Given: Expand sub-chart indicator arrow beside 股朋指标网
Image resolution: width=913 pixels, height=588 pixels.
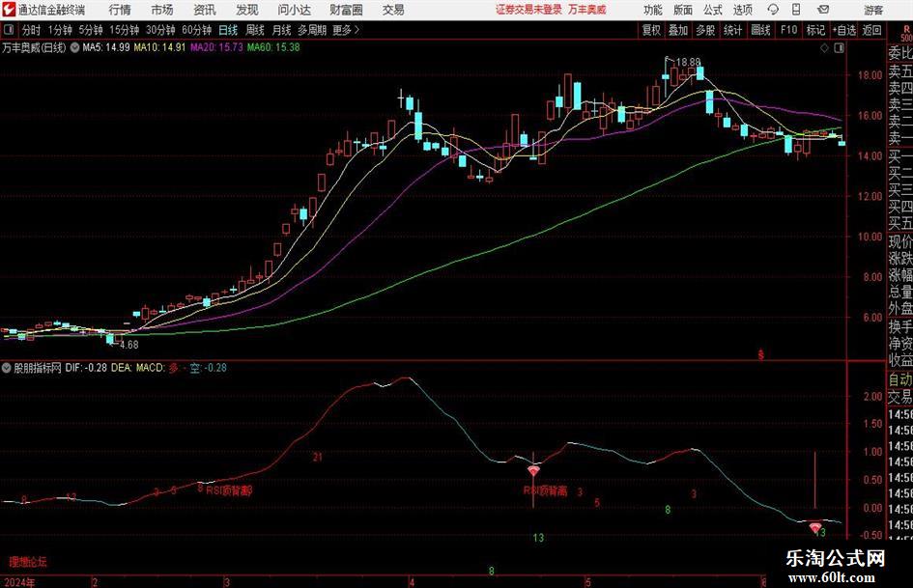Looking at the screenshot, I should 6,368.
